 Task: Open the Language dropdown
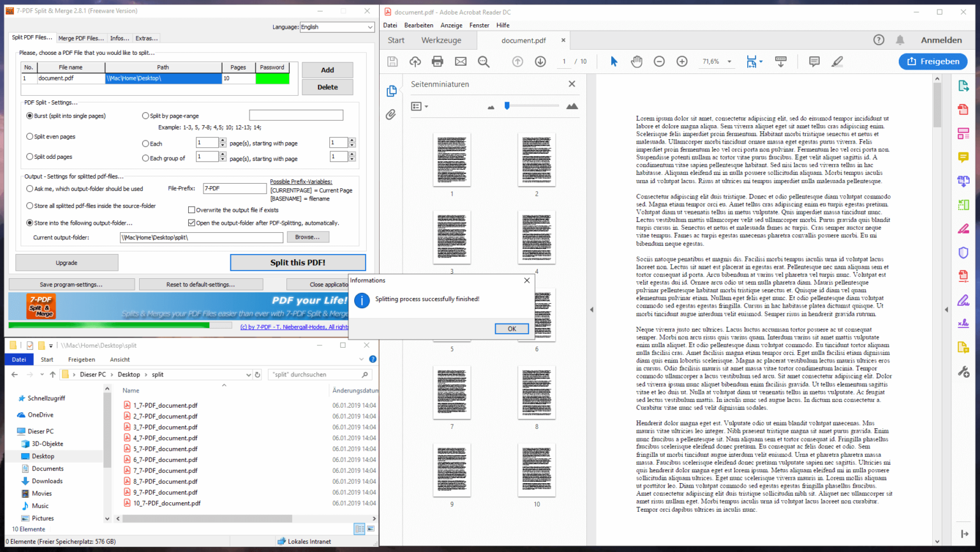coord(369,27)
